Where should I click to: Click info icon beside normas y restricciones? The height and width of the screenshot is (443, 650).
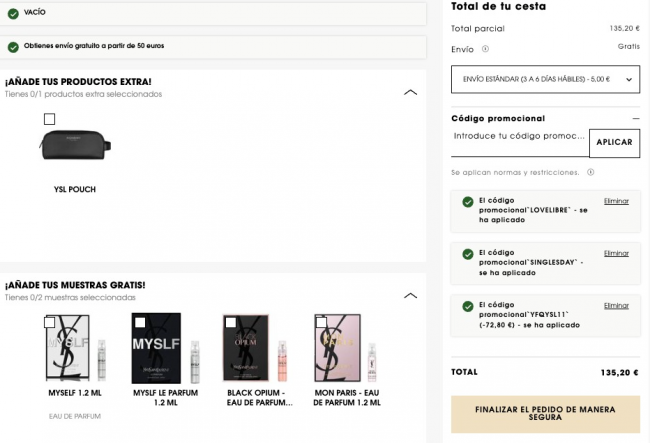click(x=591, y=172)
